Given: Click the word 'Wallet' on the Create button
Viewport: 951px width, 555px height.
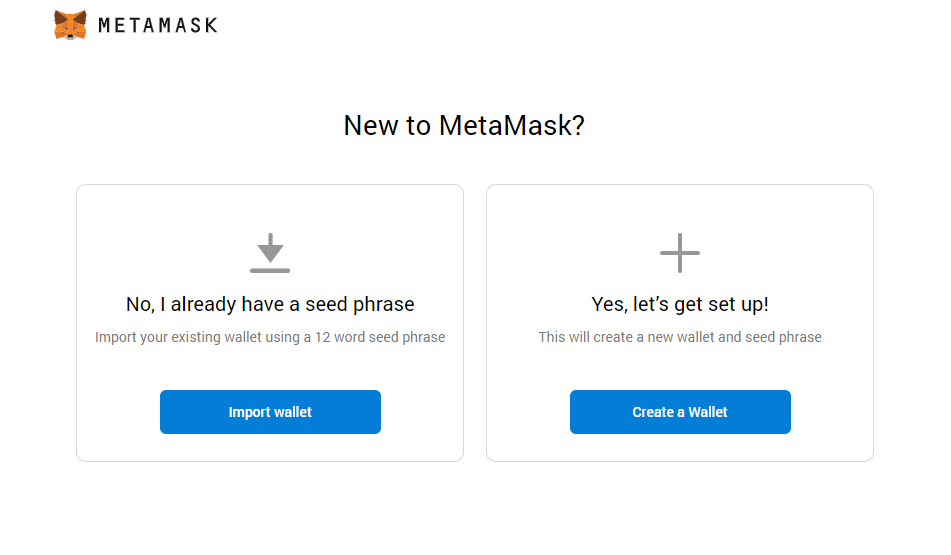Looking at the screenshot, I should point(708,412).
